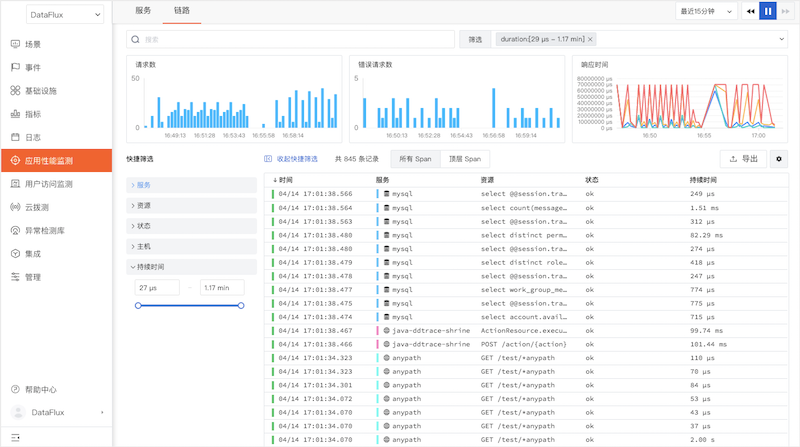This screenshot has height=447, width=800.
Task: Pause the auto-refresh playback
Action: coord(768,11)
